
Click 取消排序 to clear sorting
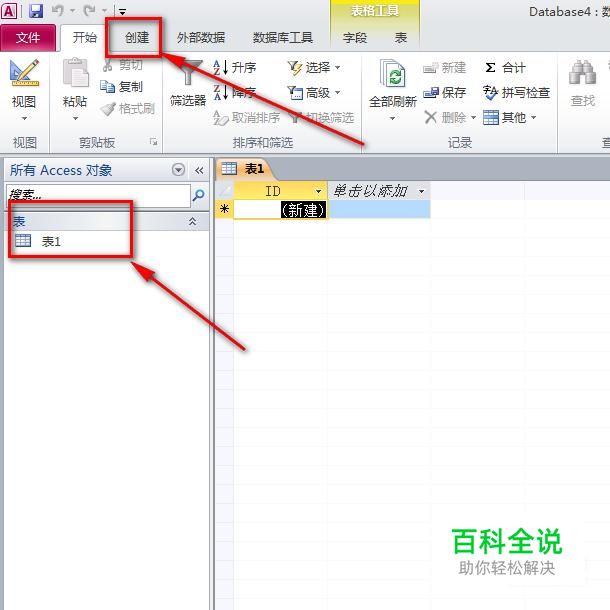click(x=247, y=117)
